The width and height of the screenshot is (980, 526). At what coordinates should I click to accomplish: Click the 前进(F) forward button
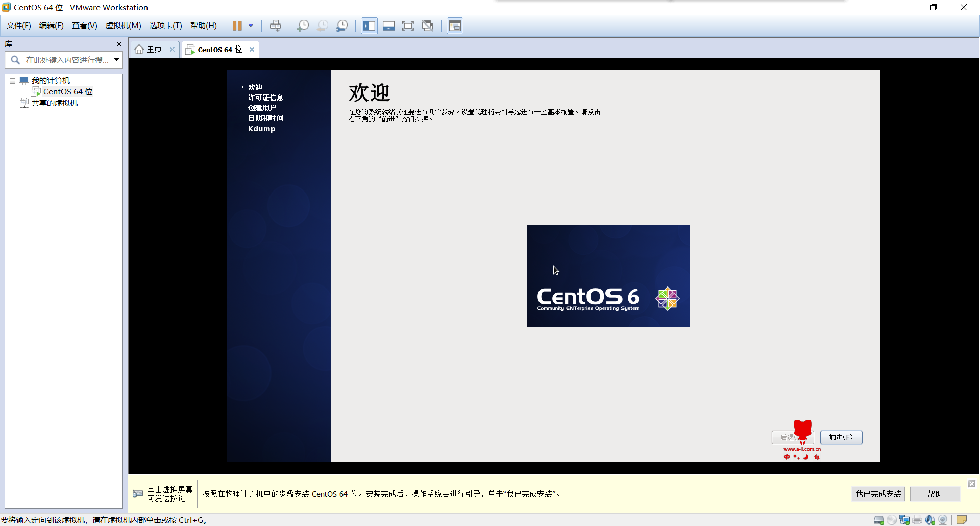[841, 437]
